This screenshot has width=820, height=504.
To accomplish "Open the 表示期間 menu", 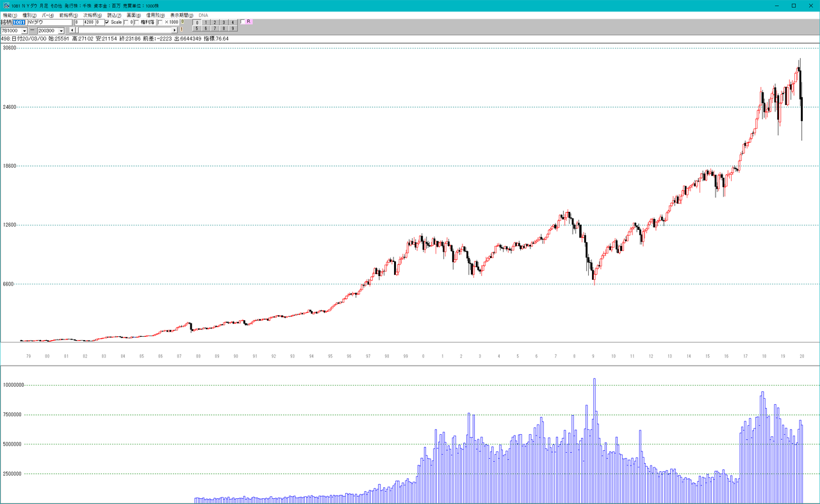I will click(x=182, y=15).
